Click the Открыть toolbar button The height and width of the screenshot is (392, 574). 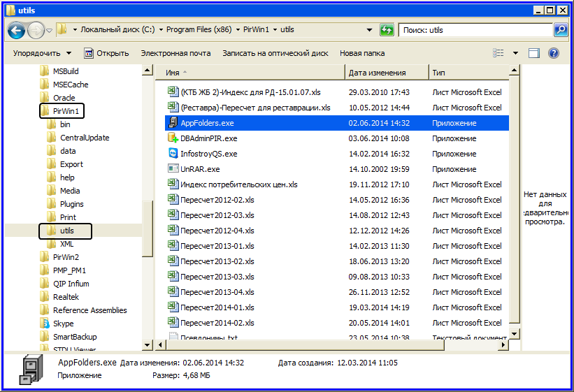point(106,53)
